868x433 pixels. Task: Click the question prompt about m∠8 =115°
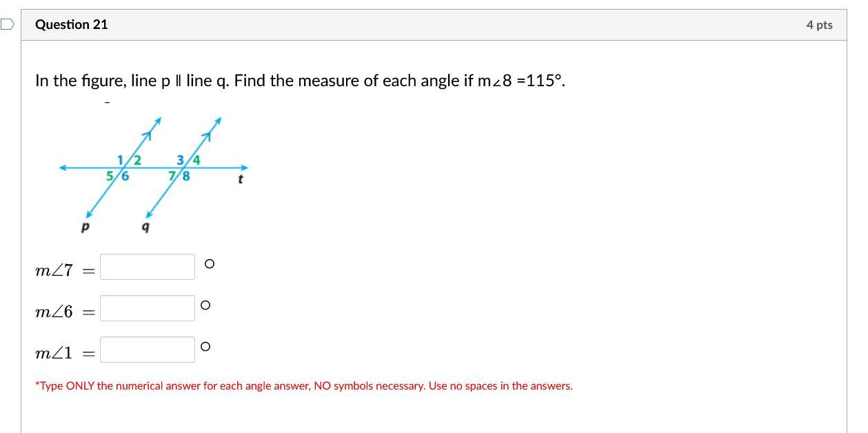point(301,81)
